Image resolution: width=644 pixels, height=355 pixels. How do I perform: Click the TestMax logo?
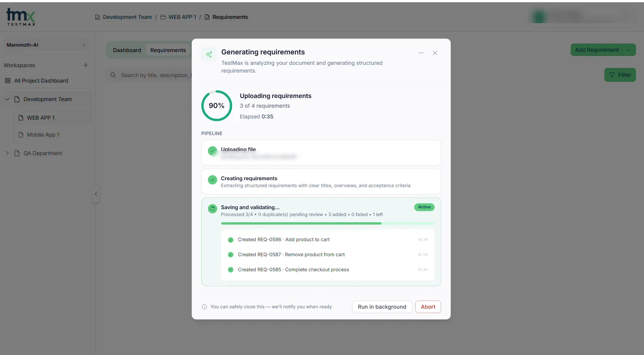tap(21, 17)
